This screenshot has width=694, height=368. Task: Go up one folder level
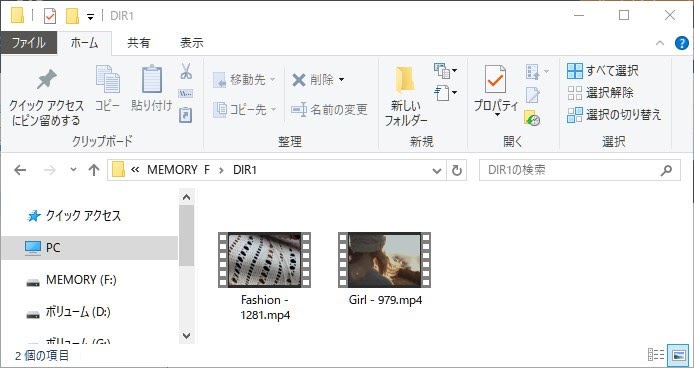click(93, 170)
